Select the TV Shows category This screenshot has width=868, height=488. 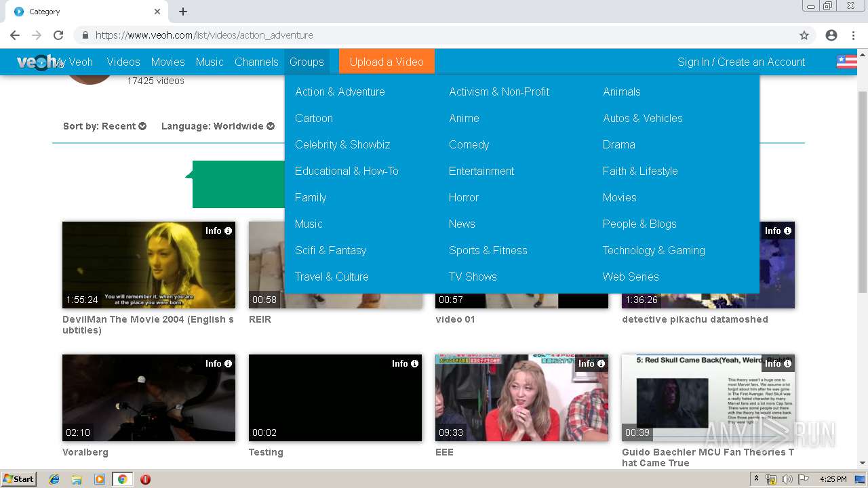[x=473, y=277]
